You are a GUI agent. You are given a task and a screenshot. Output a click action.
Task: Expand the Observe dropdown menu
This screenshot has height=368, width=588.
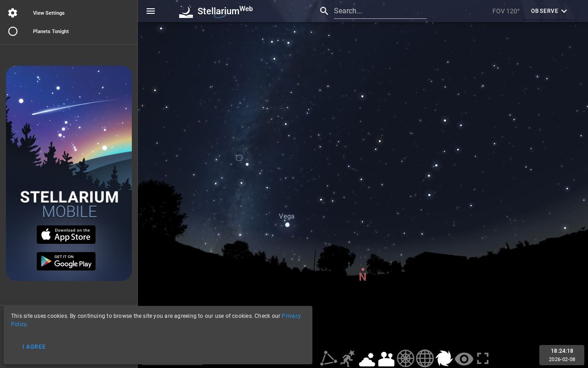549,11
